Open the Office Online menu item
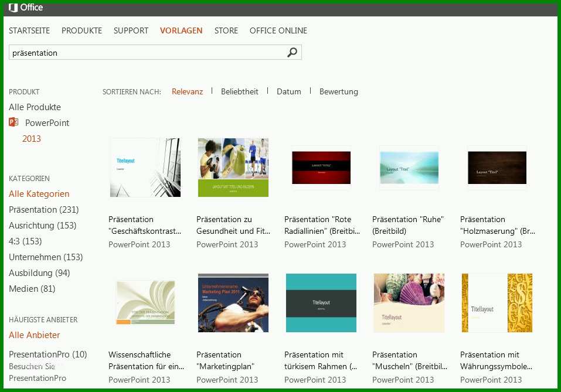Viewport: 561px width, 392px height. [x=278, y=30]
